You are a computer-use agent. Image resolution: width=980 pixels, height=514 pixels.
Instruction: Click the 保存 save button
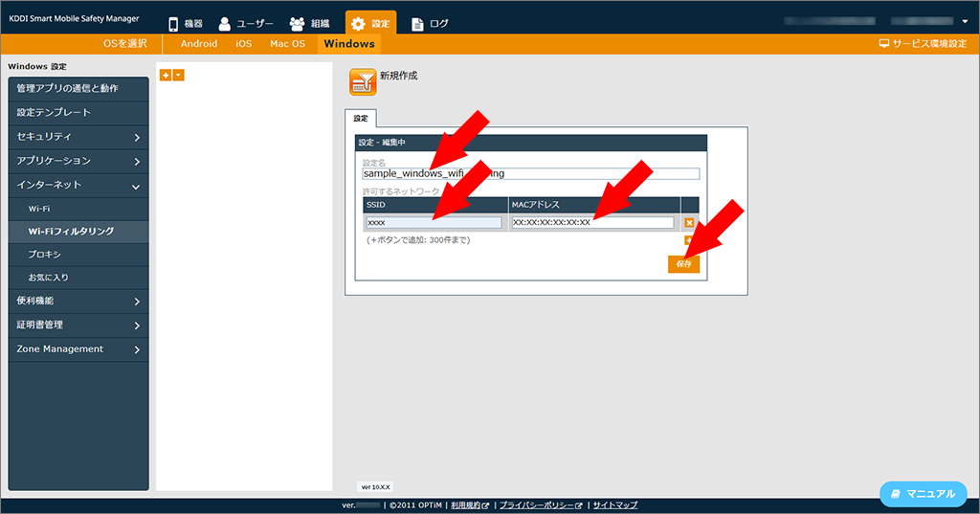(683, 264)
